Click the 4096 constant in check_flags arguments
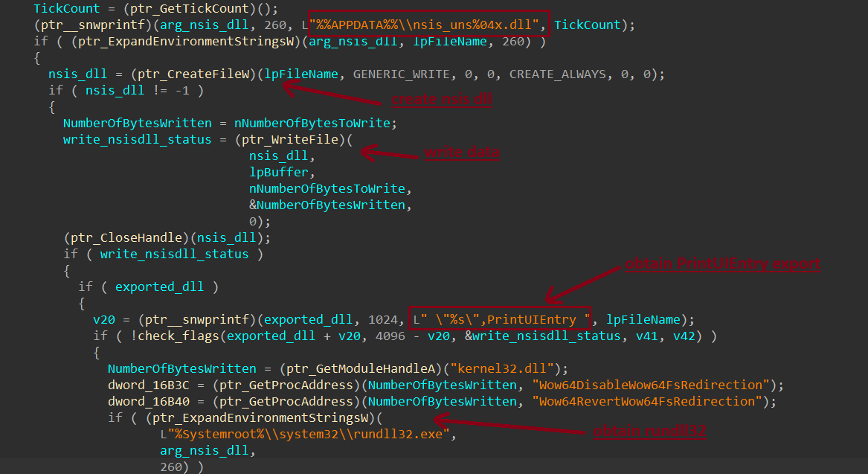 (390, 336)
